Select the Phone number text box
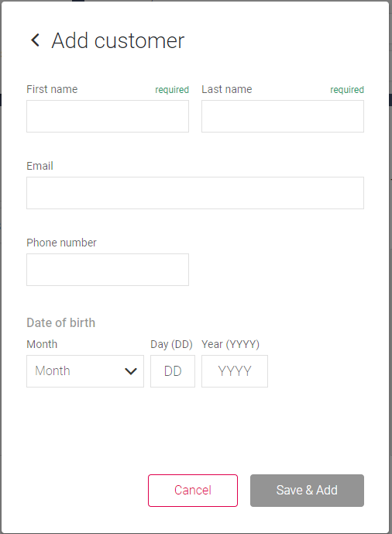392x534 pixels. (108, 270)
